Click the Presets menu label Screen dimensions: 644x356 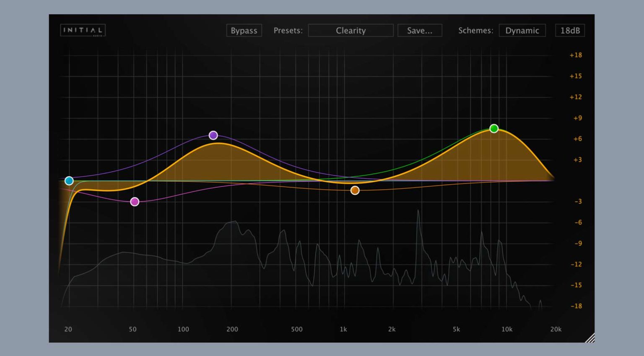(288, 30)
